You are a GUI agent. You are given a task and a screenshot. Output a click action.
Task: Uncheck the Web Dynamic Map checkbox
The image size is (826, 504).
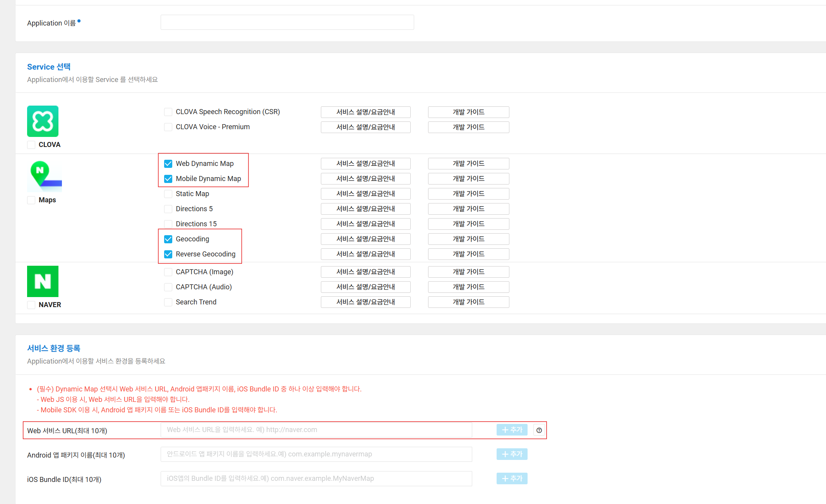click(168, 164)
